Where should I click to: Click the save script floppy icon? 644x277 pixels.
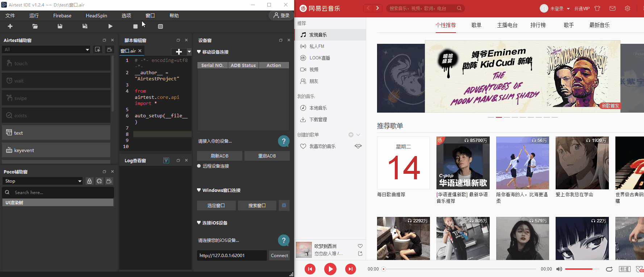[x=60, y=26]
